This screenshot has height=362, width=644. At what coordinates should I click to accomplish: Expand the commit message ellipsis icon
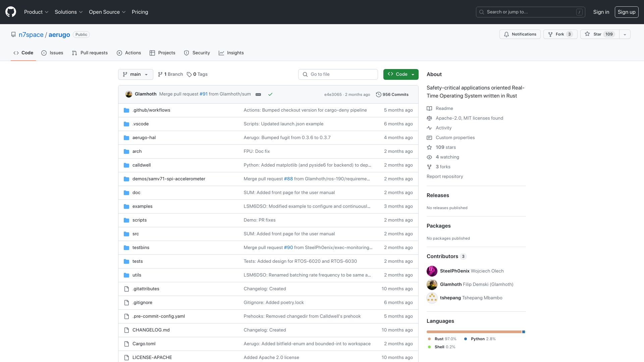pos(258,95)
